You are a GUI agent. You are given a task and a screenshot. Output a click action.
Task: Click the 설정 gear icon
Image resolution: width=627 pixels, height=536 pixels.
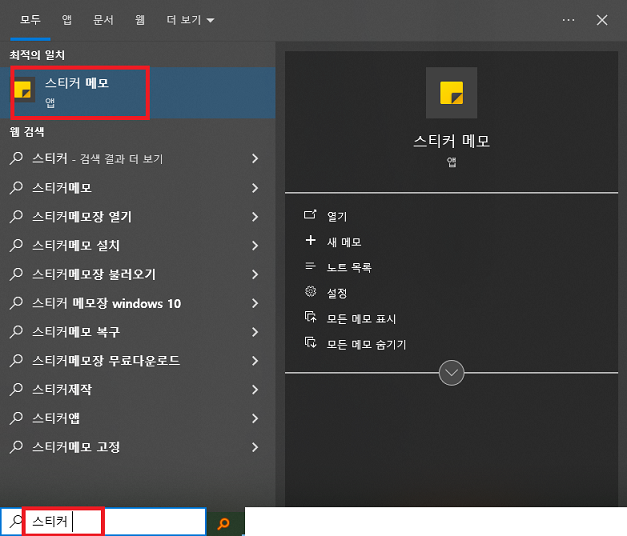coord(310,292)
